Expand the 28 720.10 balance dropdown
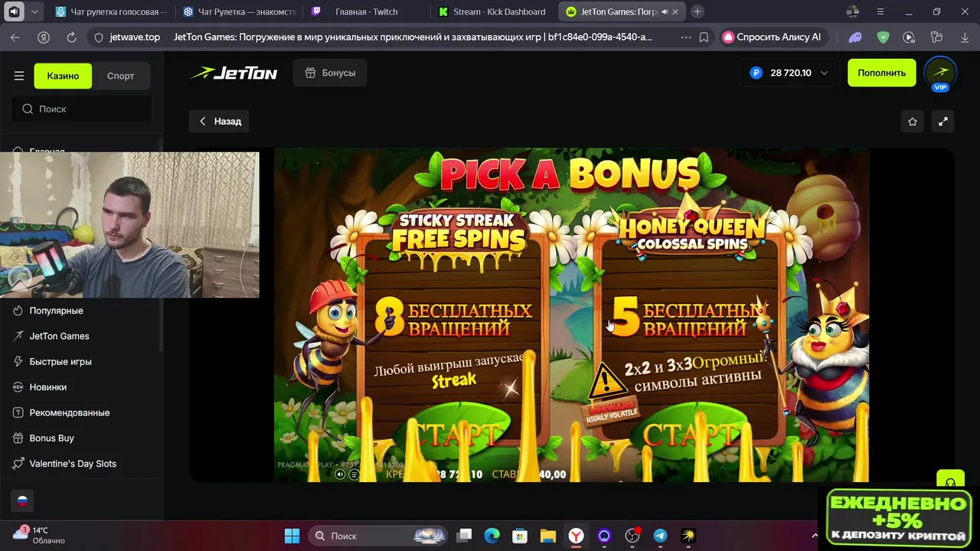Screen dimensions: 980x551 pos(789,73)
